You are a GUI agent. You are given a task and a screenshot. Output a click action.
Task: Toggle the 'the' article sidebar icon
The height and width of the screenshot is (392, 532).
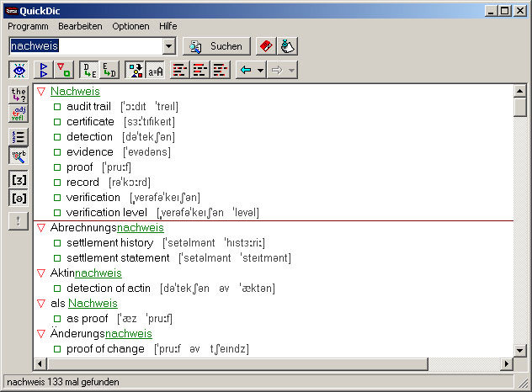[x=19, y=94]
